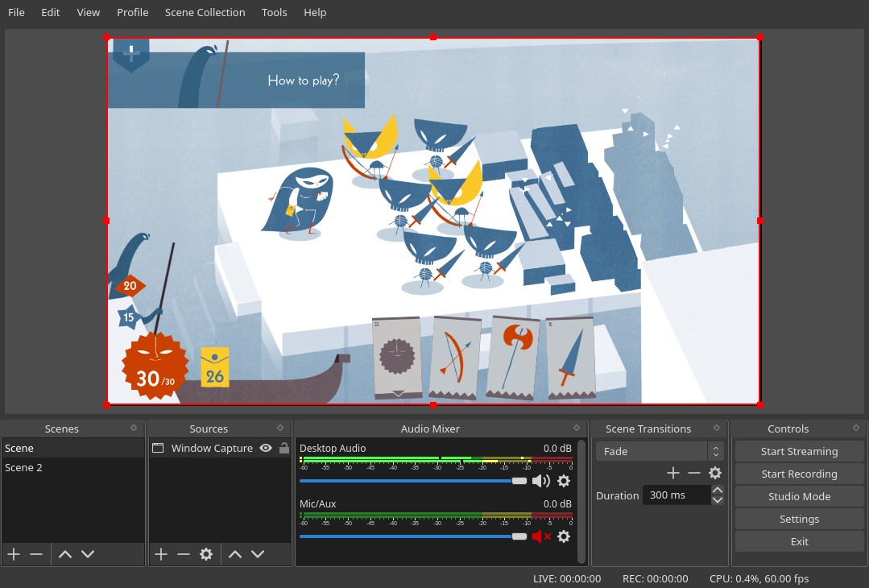This screenshot has width=869, height=588.
Task: Click the window icon beside Window Capture
Action: (158, 448)
